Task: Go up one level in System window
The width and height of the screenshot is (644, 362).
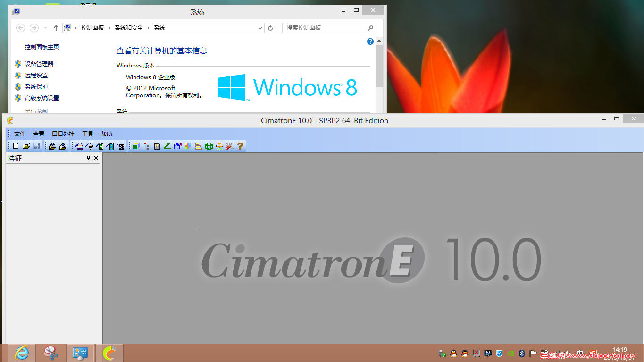Action: (x=56, y=28)
